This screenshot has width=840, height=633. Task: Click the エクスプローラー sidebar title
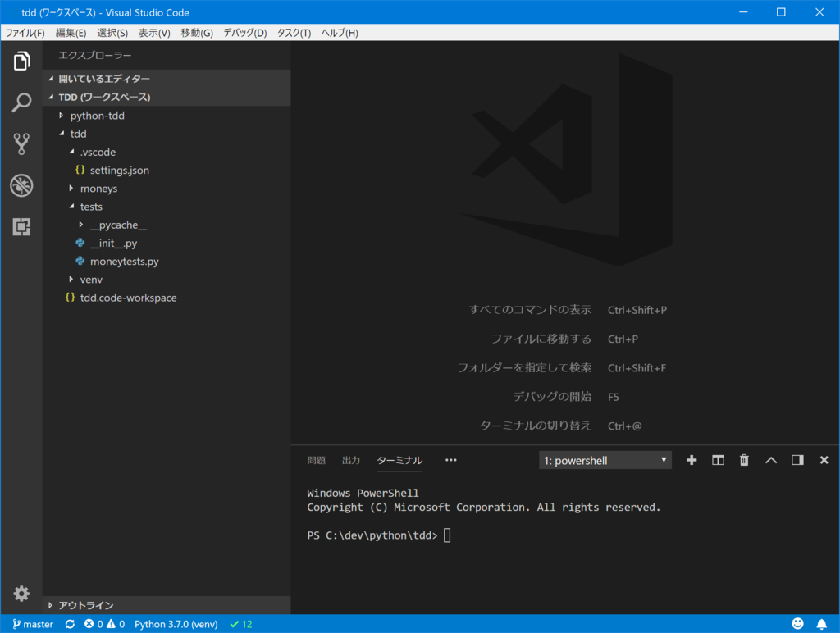[95, 55]
